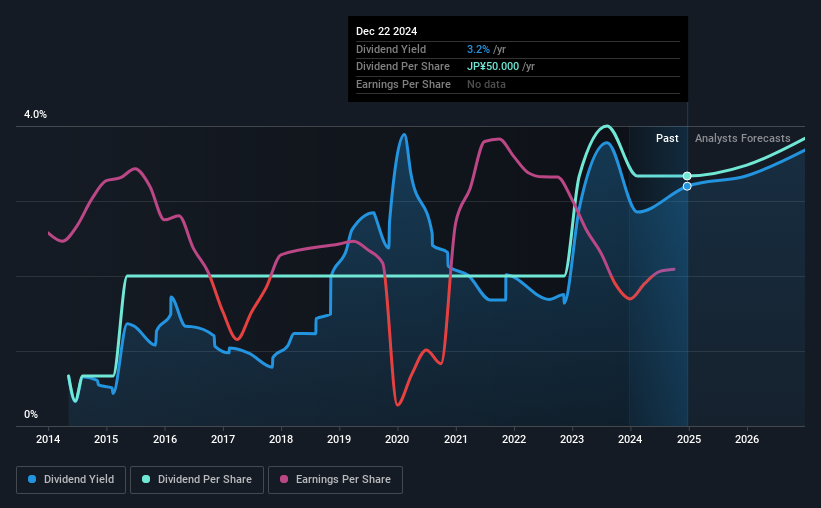This screenshot has height=508, width=821.
Task: Toggle the Dividend Yield legend button
Action: pos(71,480)
